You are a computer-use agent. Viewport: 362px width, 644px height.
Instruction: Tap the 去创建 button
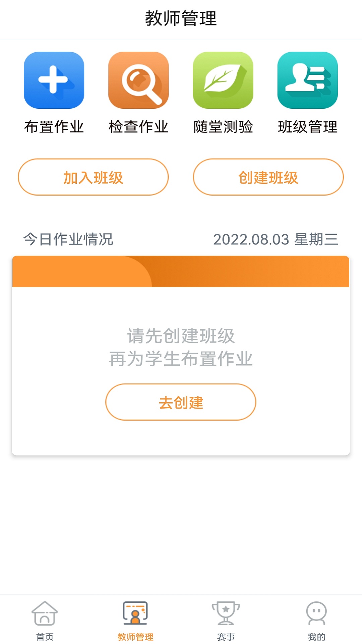(x=181, y=402)
